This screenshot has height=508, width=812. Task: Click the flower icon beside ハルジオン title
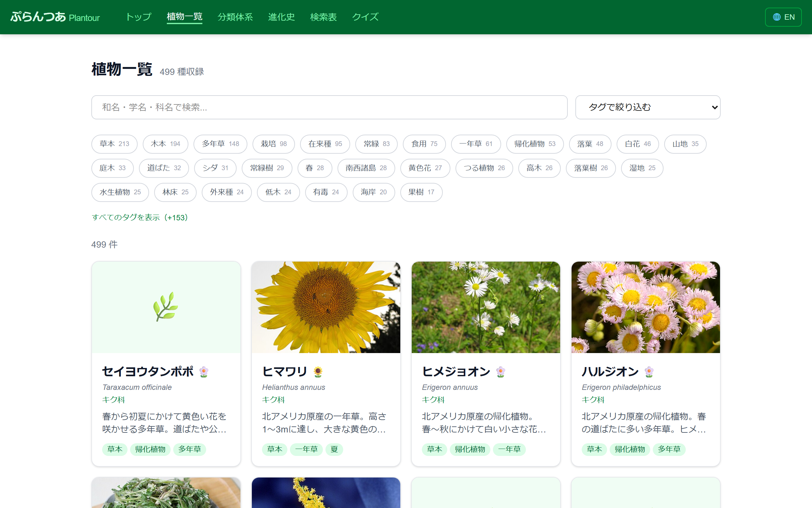[649, 371]
